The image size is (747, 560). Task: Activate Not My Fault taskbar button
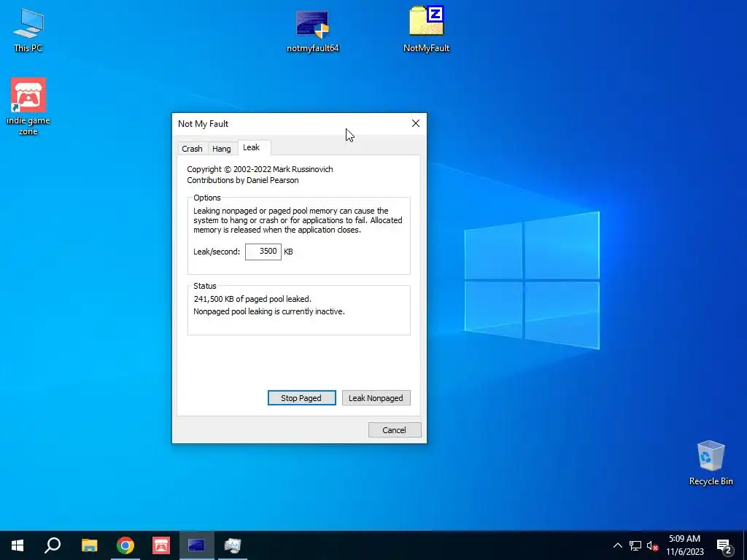click(x=197, y=545)
